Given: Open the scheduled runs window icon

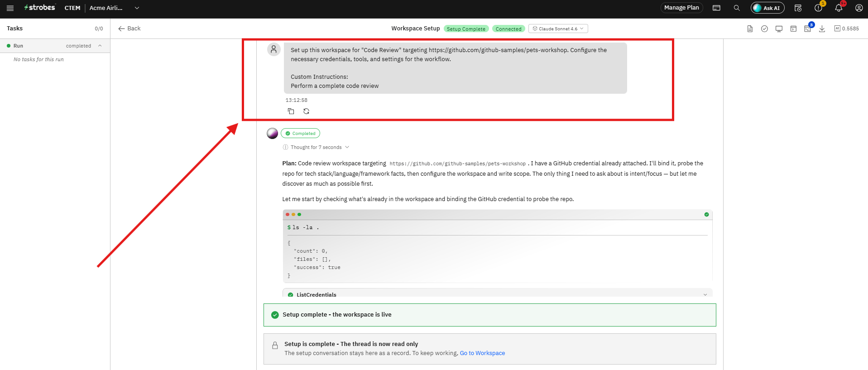Looking at the screenshot, I should pyautogui.click(x=798, y=8).
